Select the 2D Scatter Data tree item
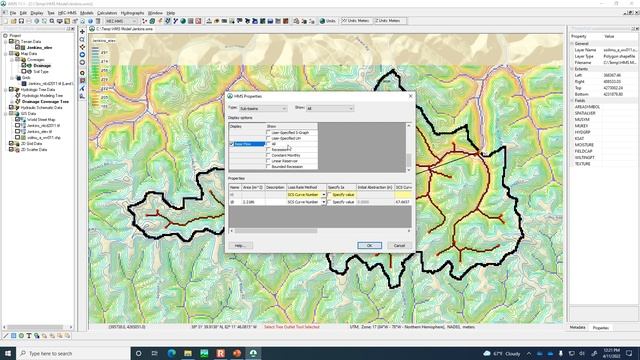Viewport: 640px width, 360px height. [34, 150]
